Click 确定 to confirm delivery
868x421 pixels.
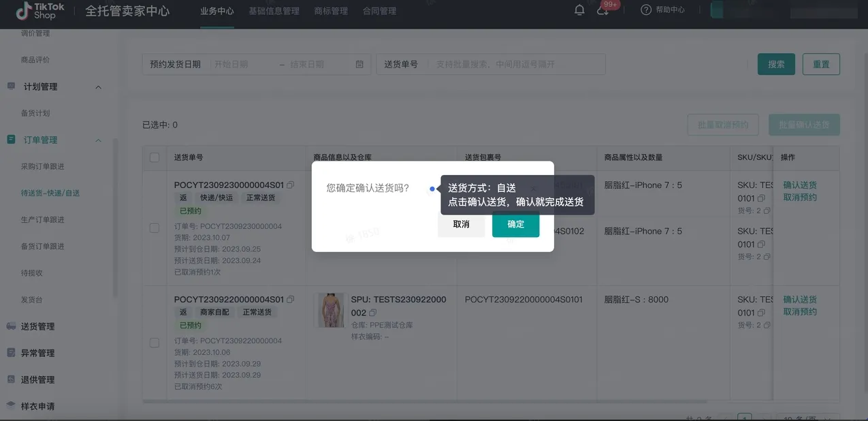(x=516, y=225)
